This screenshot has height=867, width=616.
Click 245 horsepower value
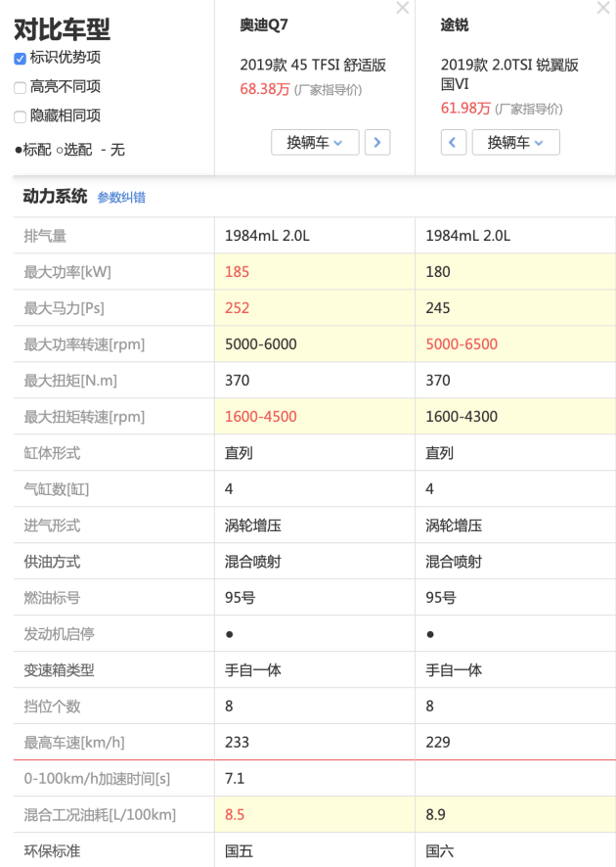[x=437, y=308]
